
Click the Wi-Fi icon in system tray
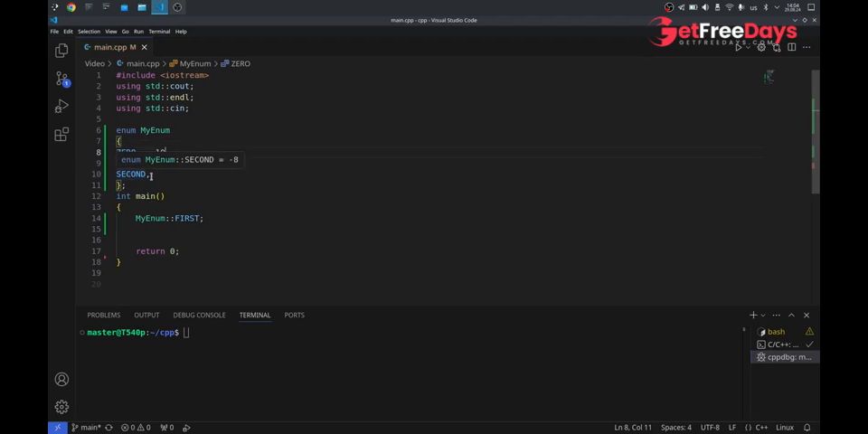point(729,7)
